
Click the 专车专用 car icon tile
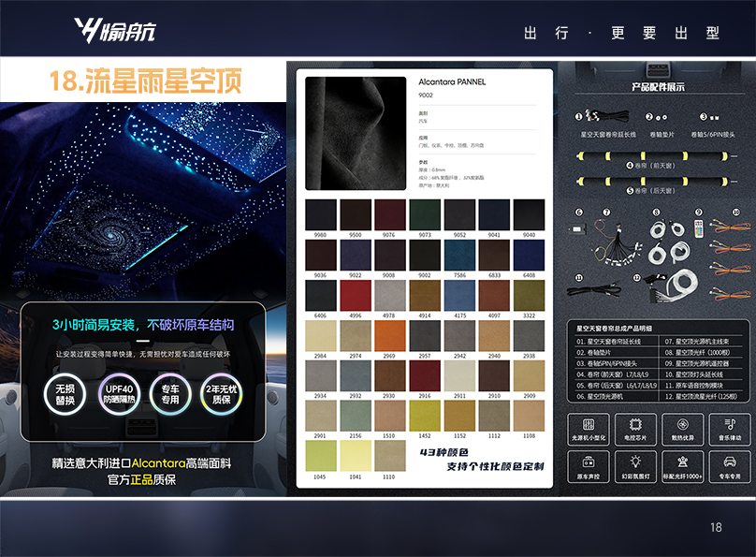(x=728, y=464)
